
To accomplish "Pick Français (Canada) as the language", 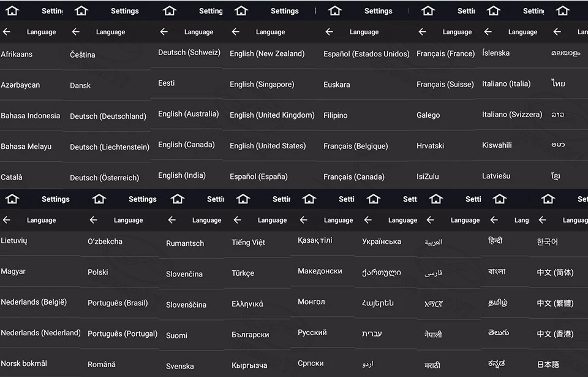I will click(353, 177).
